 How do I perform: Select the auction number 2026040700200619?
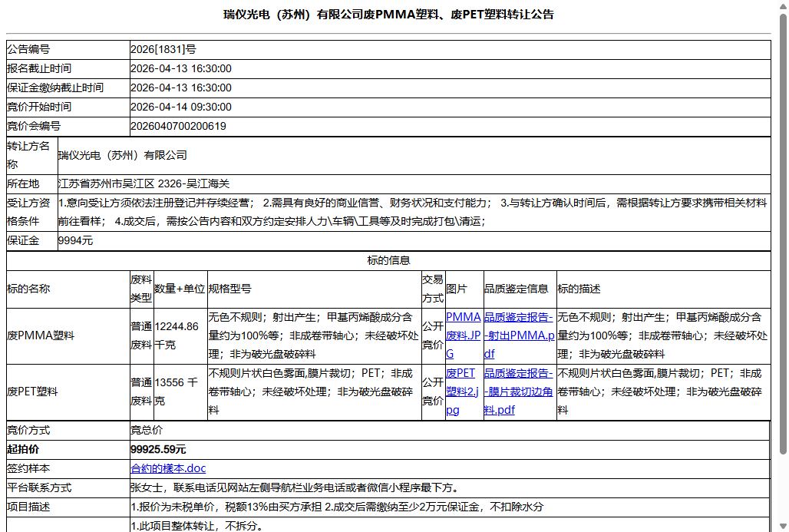(178, 126)
